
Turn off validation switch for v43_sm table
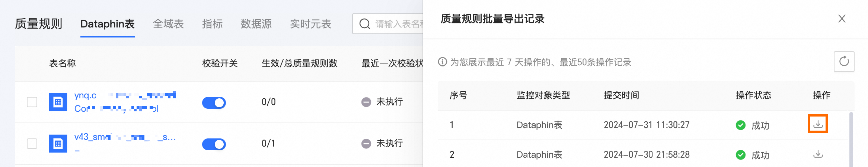pos(214,144)
